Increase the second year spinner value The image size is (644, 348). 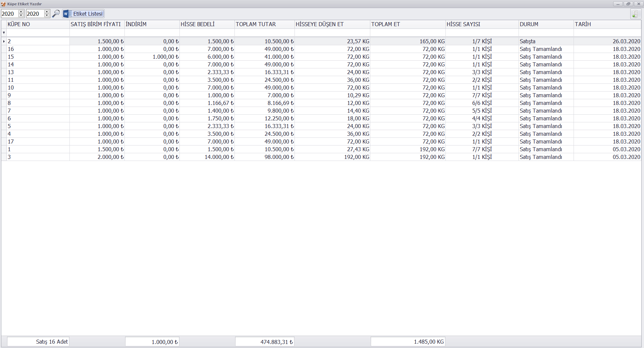point(47,12)
